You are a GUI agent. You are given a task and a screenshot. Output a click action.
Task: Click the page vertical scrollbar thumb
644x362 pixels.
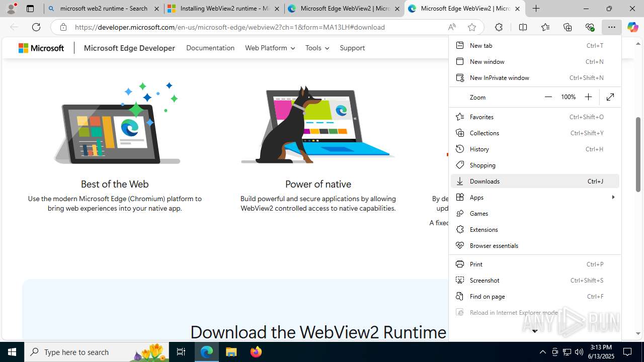pos(638,154)
